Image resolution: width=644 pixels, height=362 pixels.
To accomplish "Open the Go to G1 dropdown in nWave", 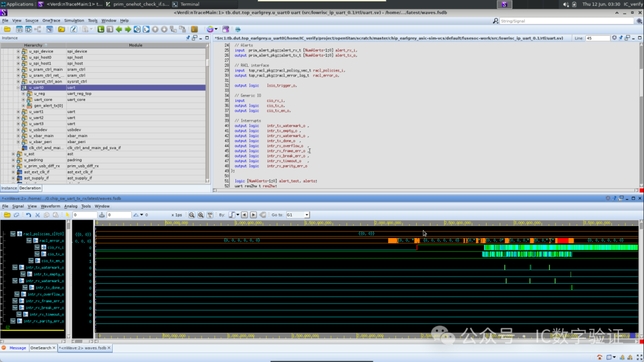I will click(x=306, y=215).
